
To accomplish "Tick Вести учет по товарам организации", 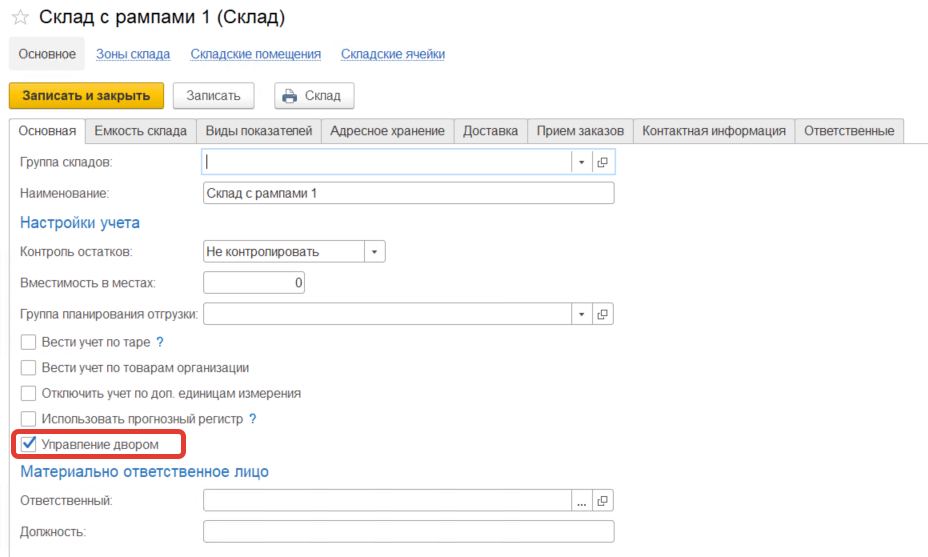I will click(x=29, y=368).
